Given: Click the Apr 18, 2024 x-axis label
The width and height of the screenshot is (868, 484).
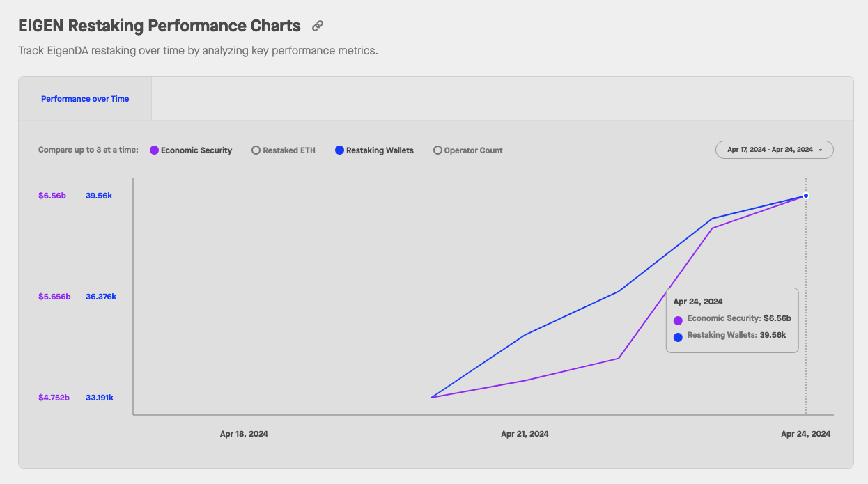Looking at the screenshot, I should pyautogui.click(x=244, y=434).
